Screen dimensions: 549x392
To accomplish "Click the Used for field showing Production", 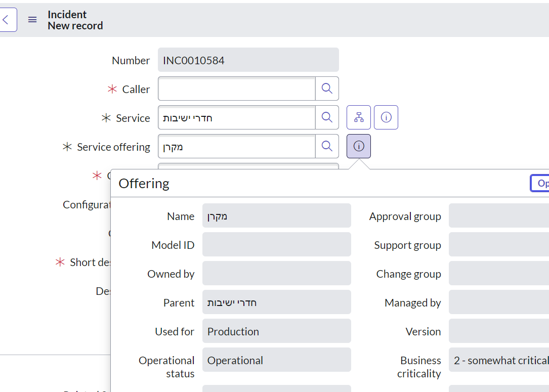I will point(276,331).
